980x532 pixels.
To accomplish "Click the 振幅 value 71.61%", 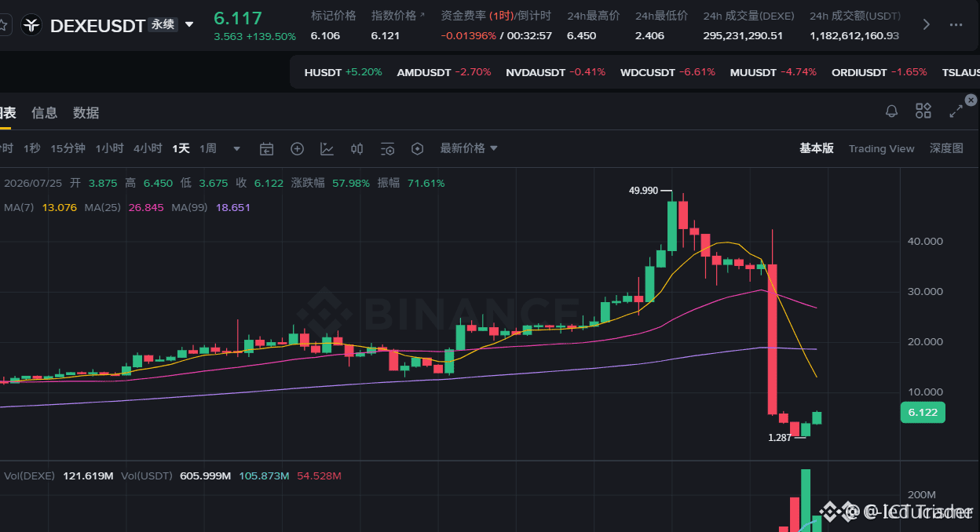I will click(x=426, y=184).
